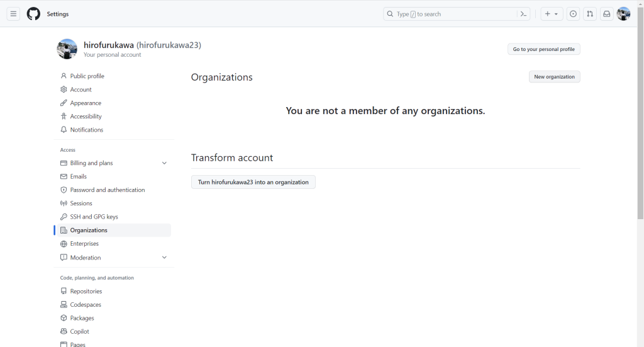The height and width of the screenshot is (347, 644).
Task: Click the user avatar in top-right corner
Action: pos(623,14)
